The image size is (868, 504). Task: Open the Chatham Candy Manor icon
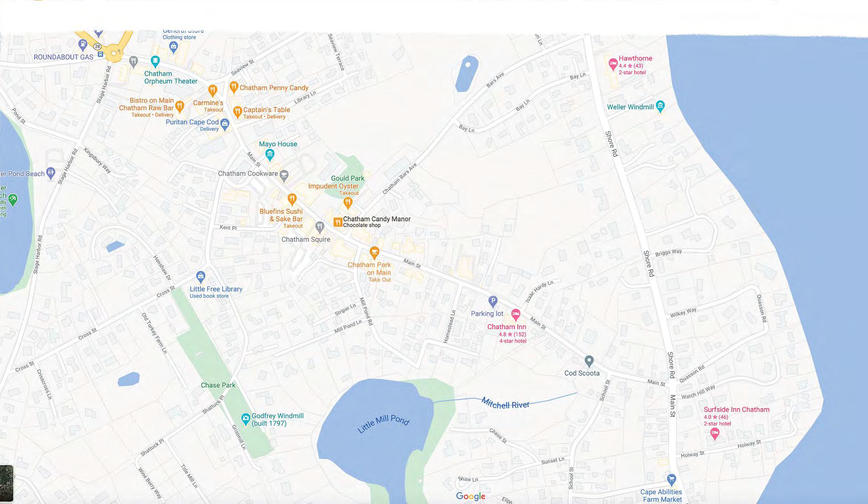(338, 222)
